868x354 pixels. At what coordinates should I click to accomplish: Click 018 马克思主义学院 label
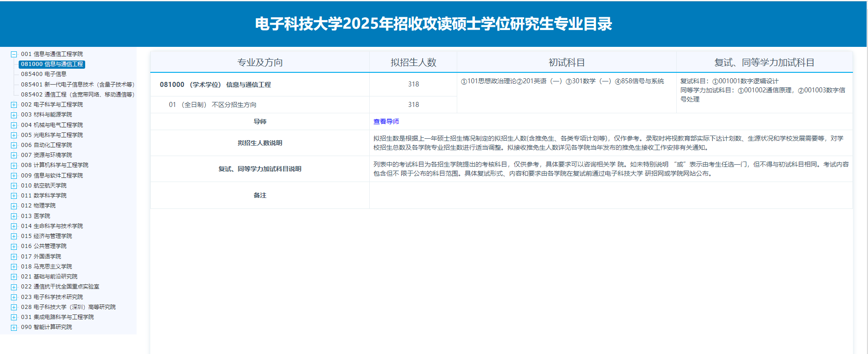click(46, 267)
